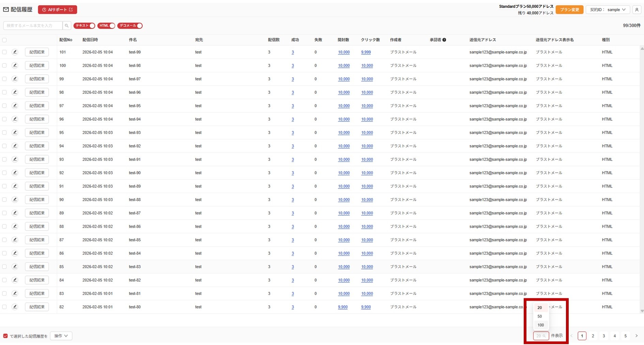Click the search magnifier icon

click(67, 26)
